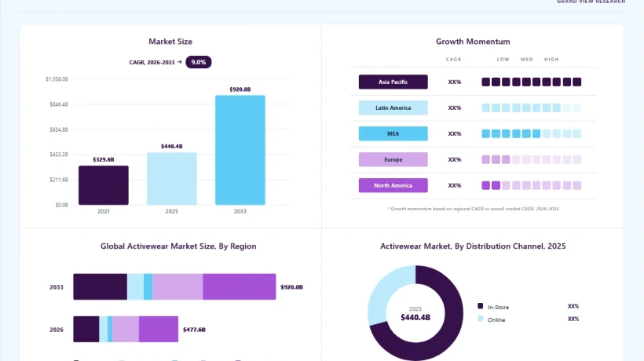Image resolution: width=644 pixels, height=361 pixels.
Task: Click the first North America momentum square
Action: click(x=486, y=185)
